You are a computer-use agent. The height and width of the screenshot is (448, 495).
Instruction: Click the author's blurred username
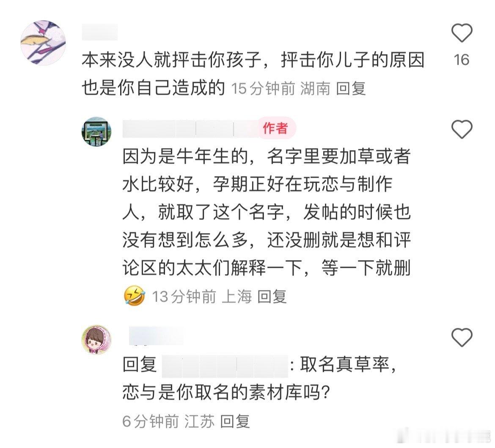coord(191,129)
